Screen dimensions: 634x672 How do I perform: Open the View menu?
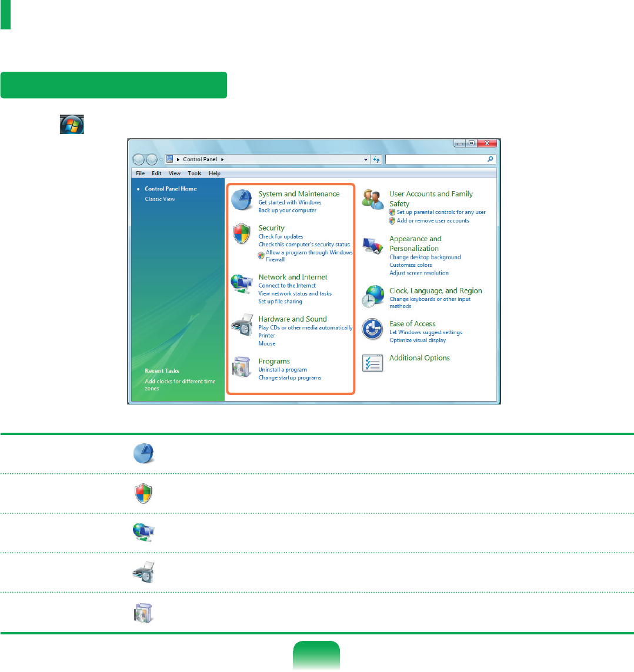[175, 173]
